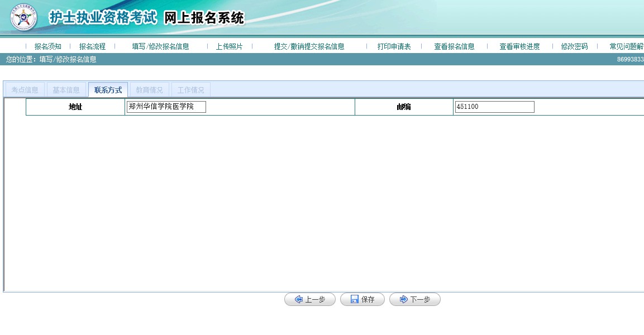Open 提交/撤销提交报名信息 page

pos(309,47)
